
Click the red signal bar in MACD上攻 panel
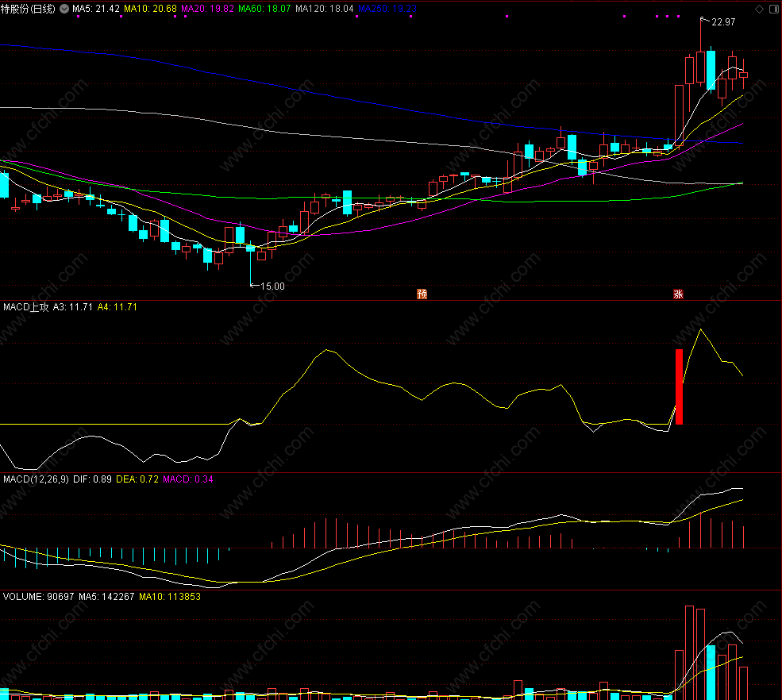[x=679, y=387]
